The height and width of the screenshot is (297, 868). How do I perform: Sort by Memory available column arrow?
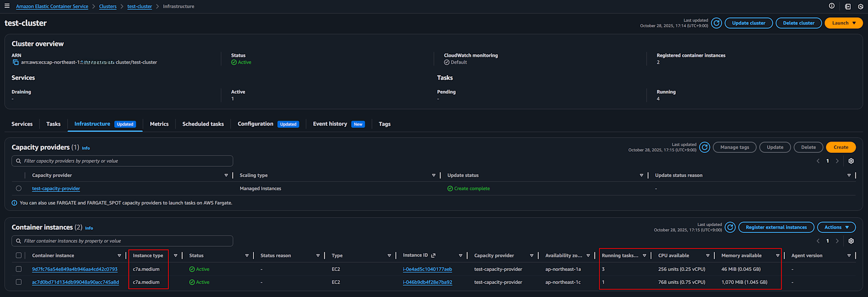(x=778, y=256)
